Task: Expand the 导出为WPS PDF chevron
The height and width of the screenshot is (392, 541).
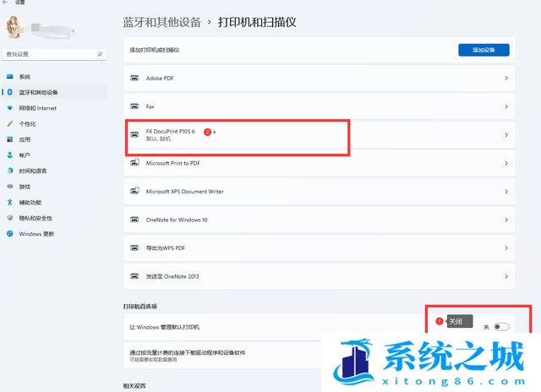Action: (x=506, y=248)
